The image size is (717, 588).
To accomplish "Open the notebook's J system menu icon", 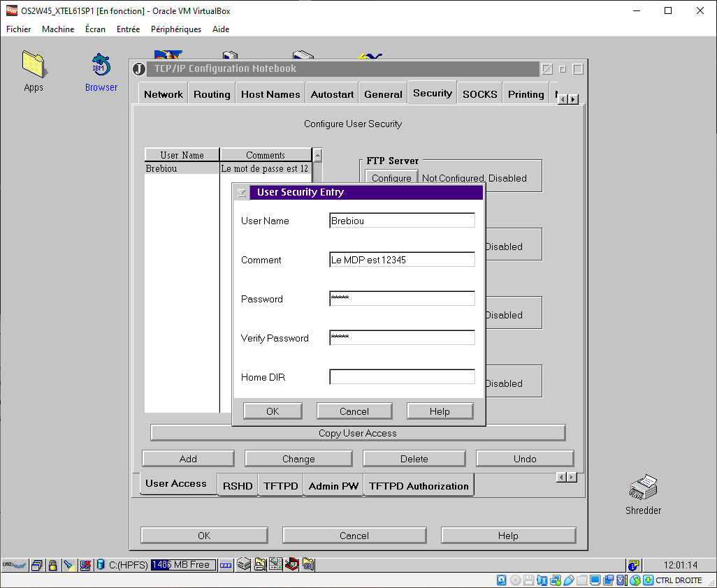I will point(139,69).
